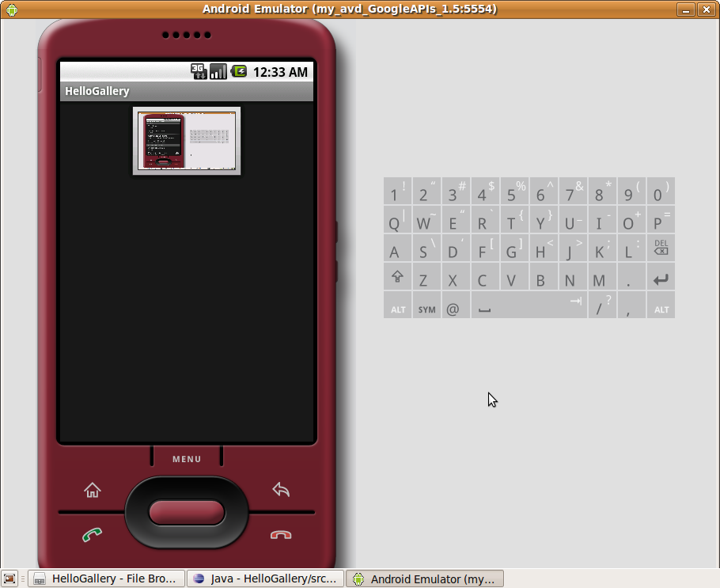Click the Q key
This screenshot has width=720, height=588.
pyautogui.click(x=398, y=219)
